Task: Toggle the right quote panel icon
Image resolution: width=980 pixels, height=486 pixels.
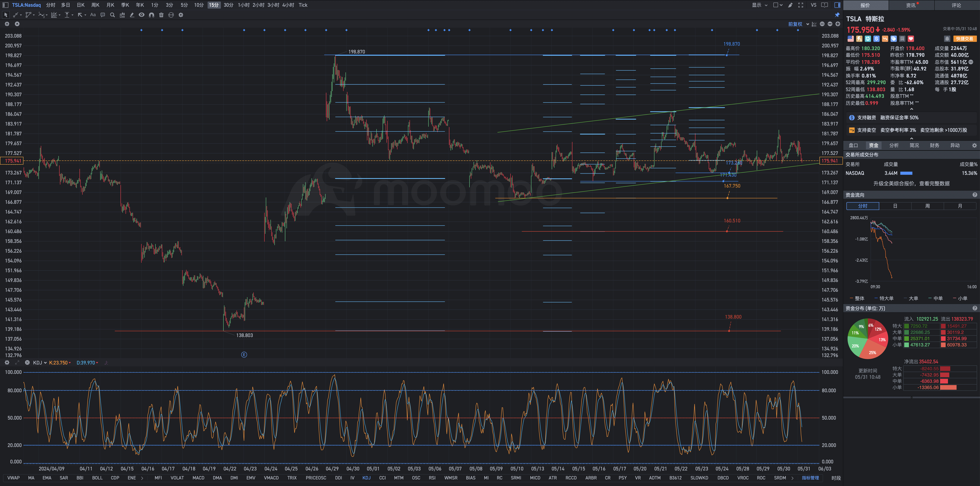Action: (x=837, y=5)
